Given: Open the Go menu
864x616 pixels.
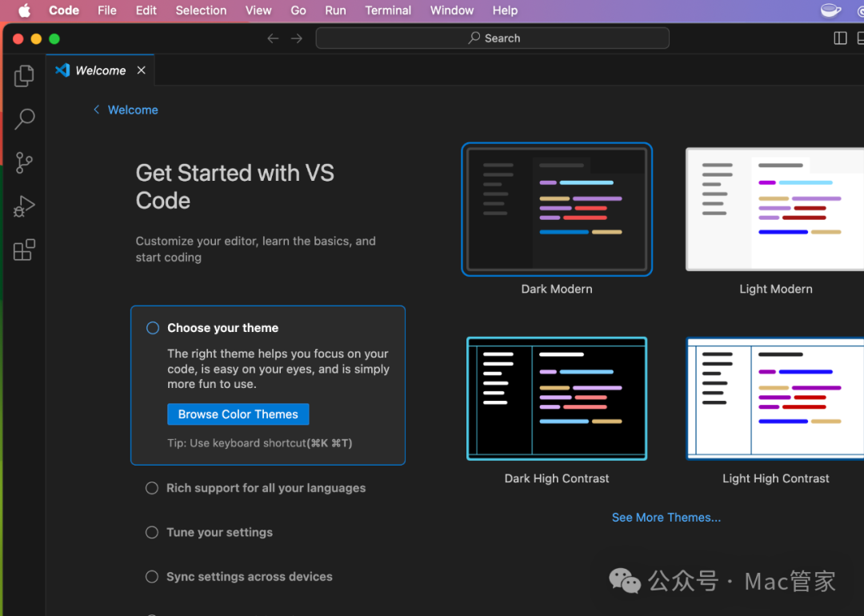Looking at the screenshot, I should click(x=298, y=10).
